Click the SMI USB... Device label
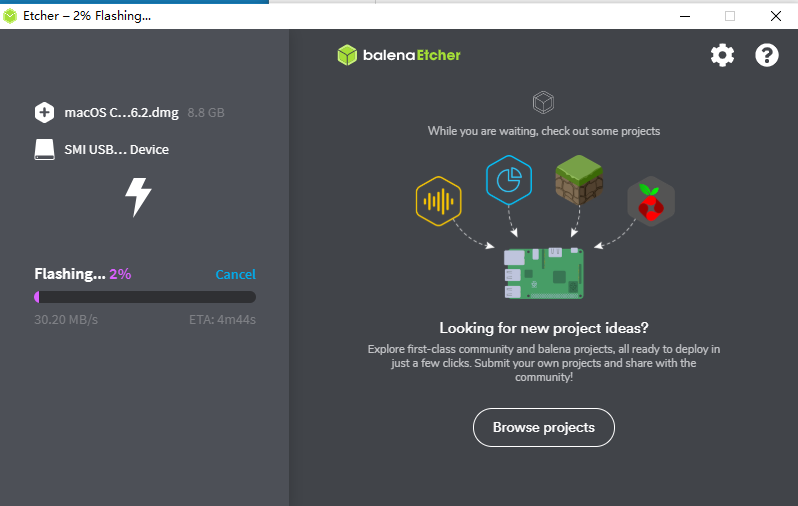 pos(117,150)
